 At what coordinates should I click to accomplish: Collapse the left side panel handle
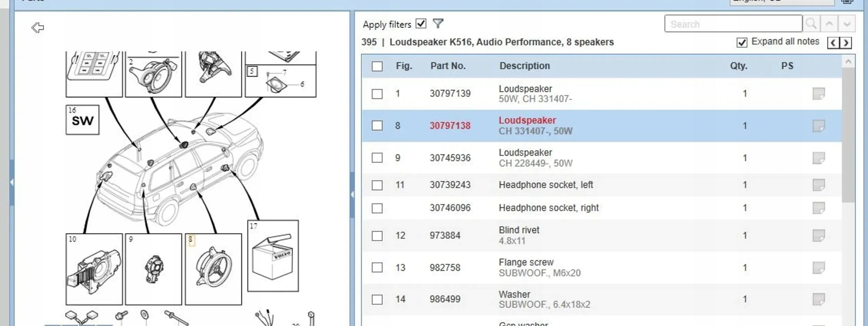12,182
